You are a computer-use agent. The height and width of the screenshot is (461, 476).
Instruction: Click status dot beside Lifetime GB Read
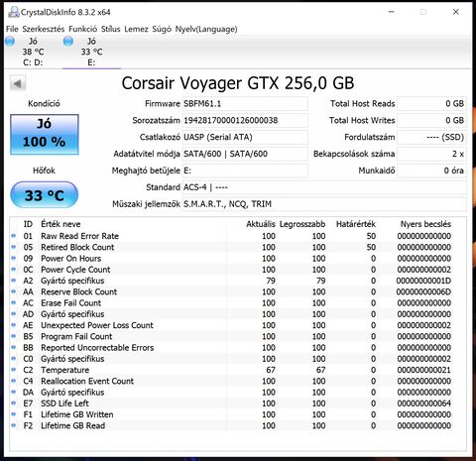14,425
